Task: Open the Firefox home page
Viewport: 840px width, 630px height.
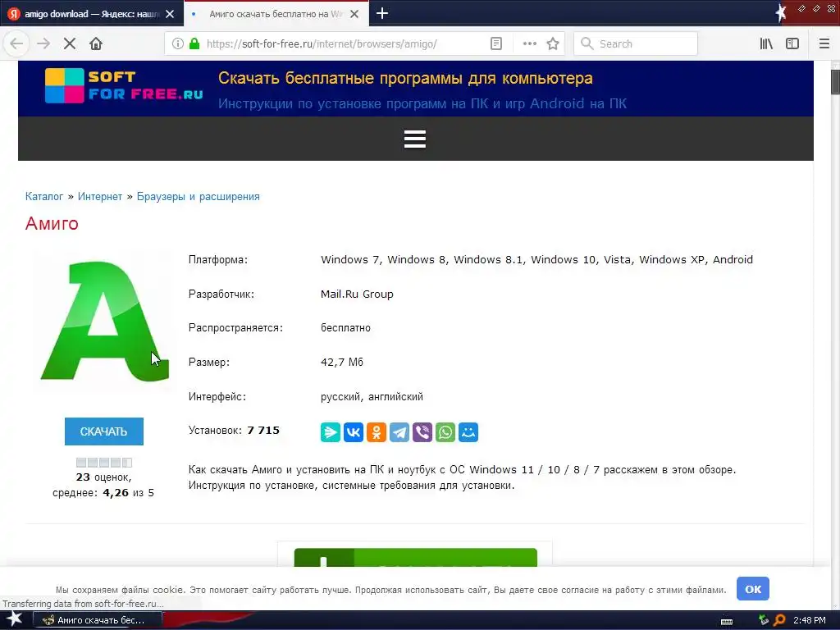Action: [96, 43]
